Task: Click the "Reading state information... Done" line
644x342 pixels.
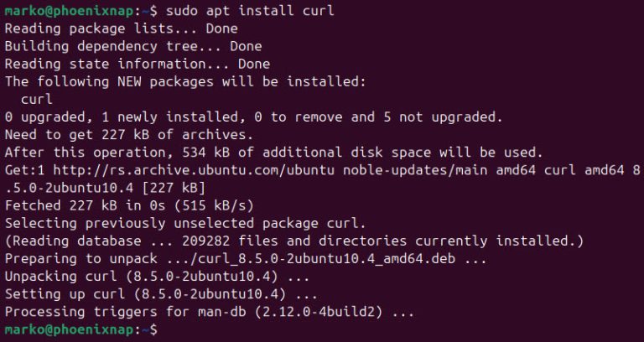Action: point(137,64)
